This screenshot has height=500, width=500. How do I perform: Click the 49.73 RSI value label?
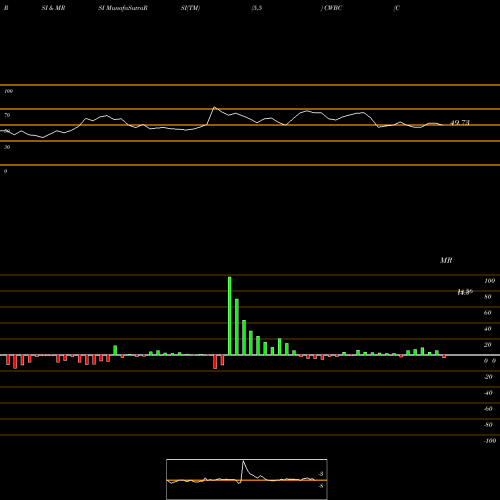click(x=460, y=123)
